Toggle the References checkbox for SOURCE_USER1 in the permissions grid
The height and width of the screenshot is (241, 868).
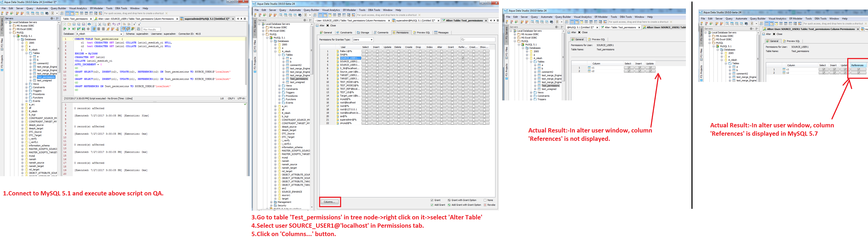pyautogui.click(x=463, y=58)
